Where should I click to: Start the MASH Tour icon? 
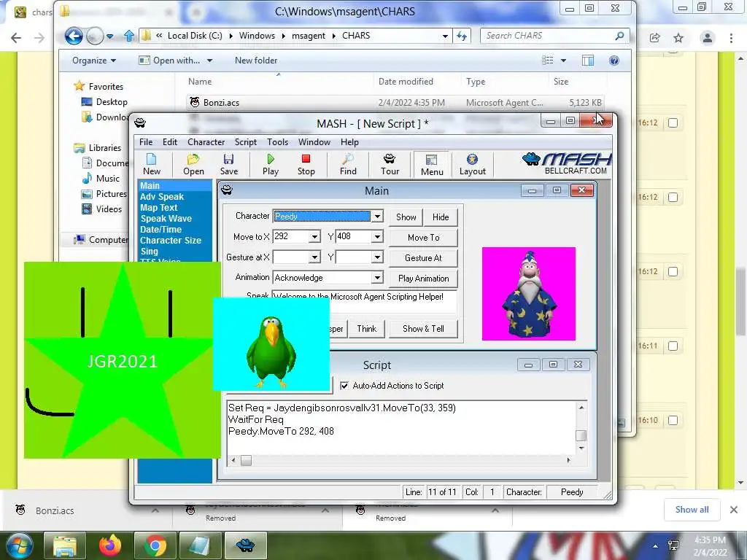[390, 164]
